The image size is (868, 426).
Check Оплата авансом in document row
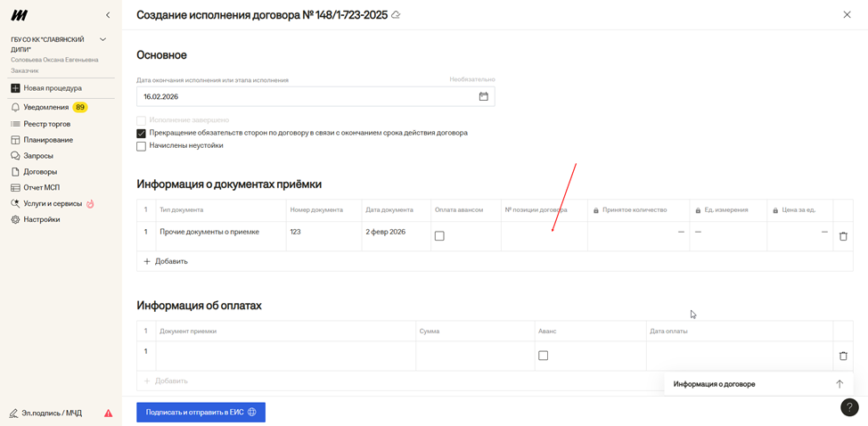point(439,236)
